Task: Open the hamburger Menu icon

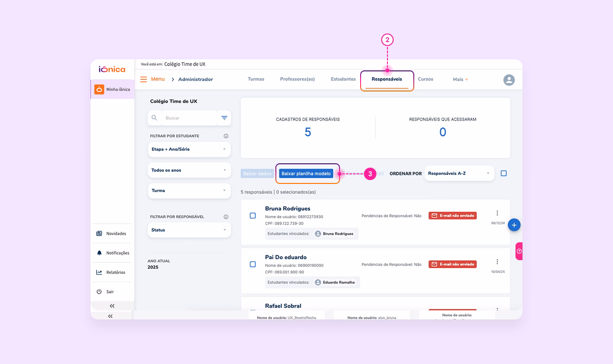Action: pyautogui.click(x=144, y=80)
